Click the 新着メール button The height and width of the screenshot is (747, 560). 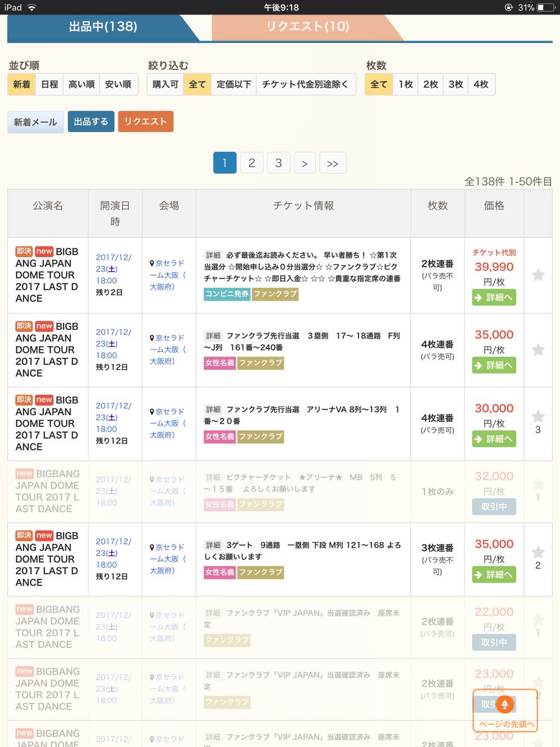click(x=35, y=122)
